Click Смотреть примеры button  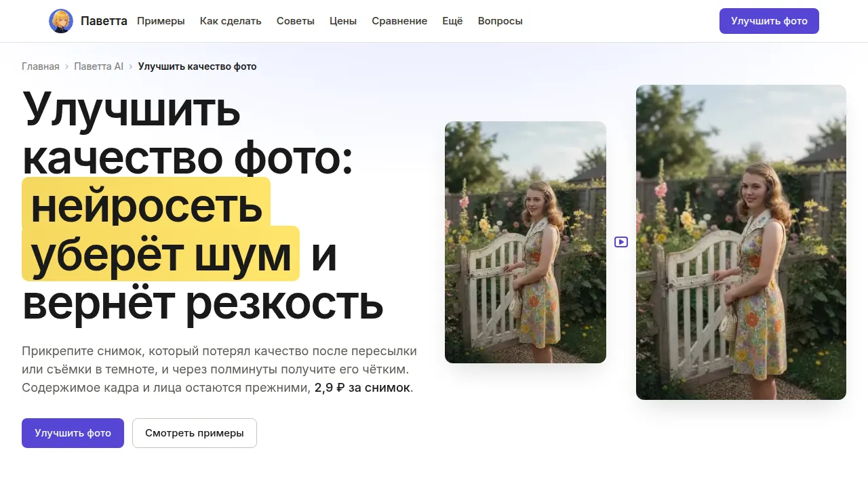[195, 433]
